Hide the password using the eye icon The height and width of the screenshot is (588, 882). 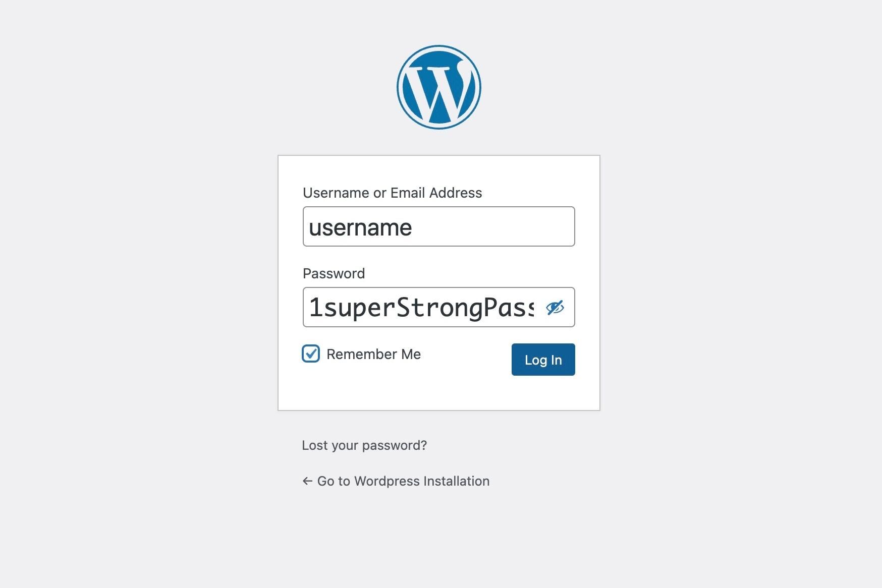555,307
